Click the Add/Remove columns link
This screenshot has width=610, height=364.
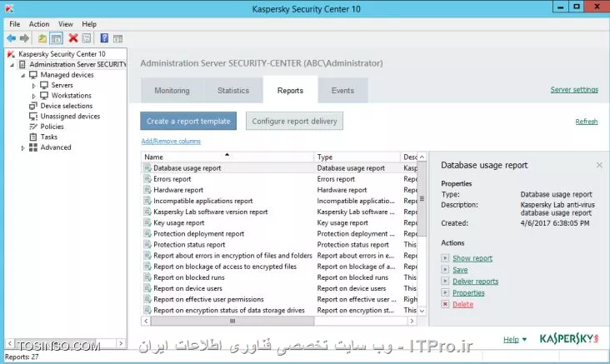click(171, 141)
